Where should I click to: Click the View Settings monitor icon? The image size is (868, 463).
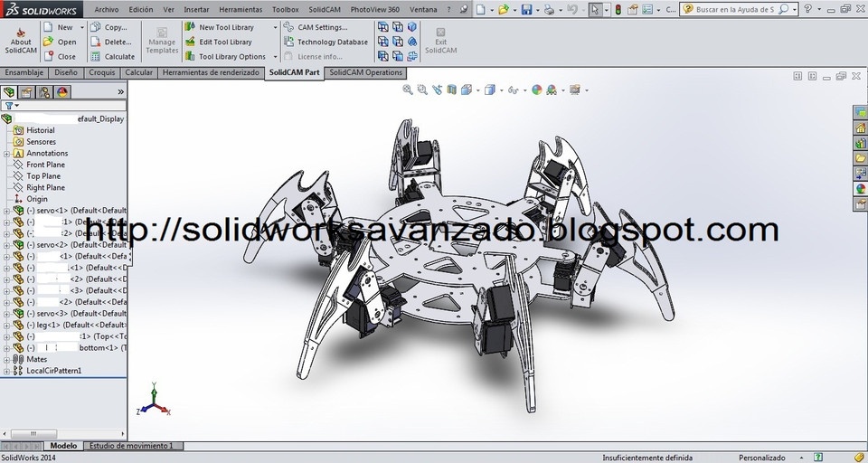pos(575,90)
